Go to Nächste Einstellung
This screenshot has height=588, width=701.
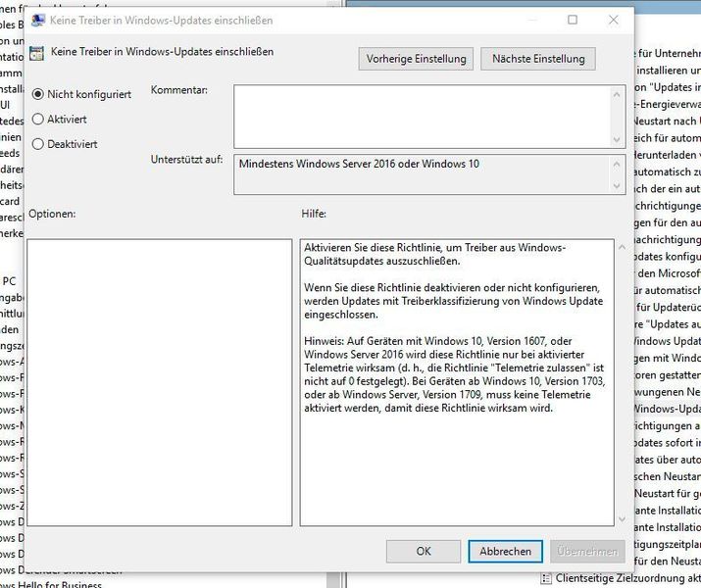tap(538, 59)
